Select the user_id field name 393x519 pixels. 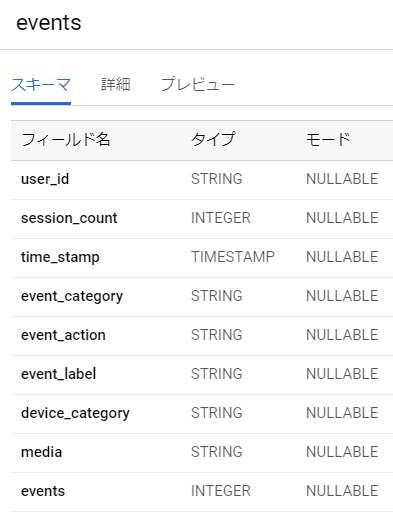tap(45, 179)
